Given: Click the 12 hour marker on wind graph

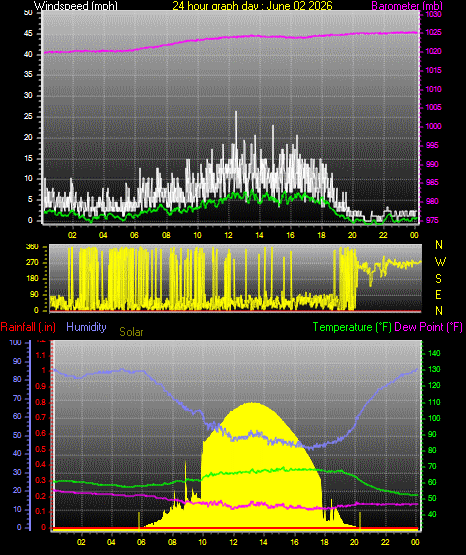Looking at the screenshot, I should tap(228, 235).
